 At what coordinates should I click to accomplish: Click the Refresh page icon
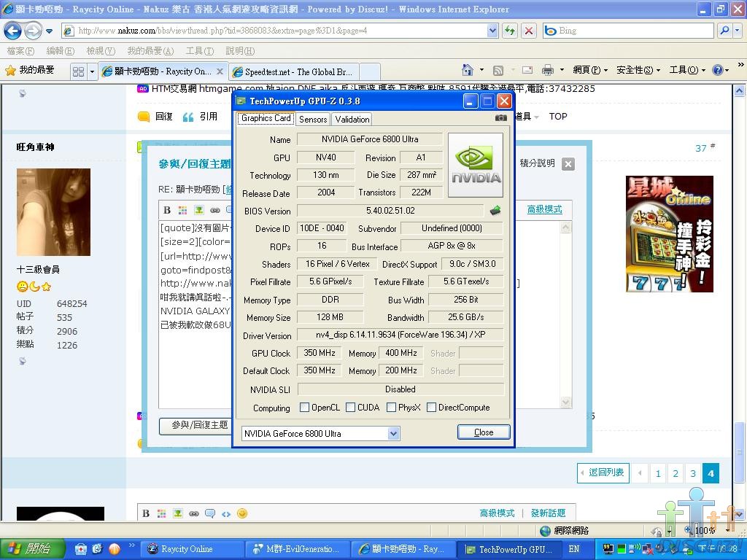pyautogui.click(x=510, y=31)
